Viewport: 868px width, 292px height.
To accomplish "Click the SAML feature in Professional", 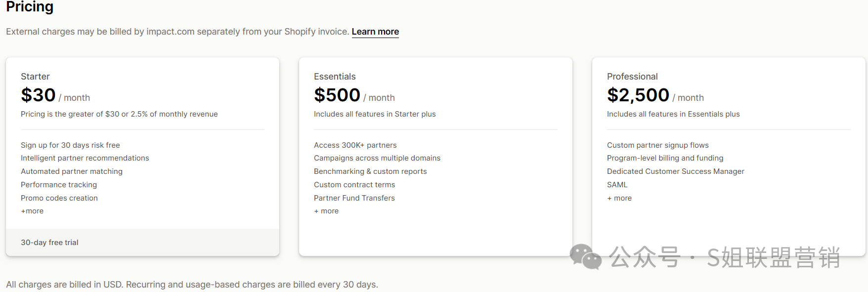I will [x=617, y=185].
